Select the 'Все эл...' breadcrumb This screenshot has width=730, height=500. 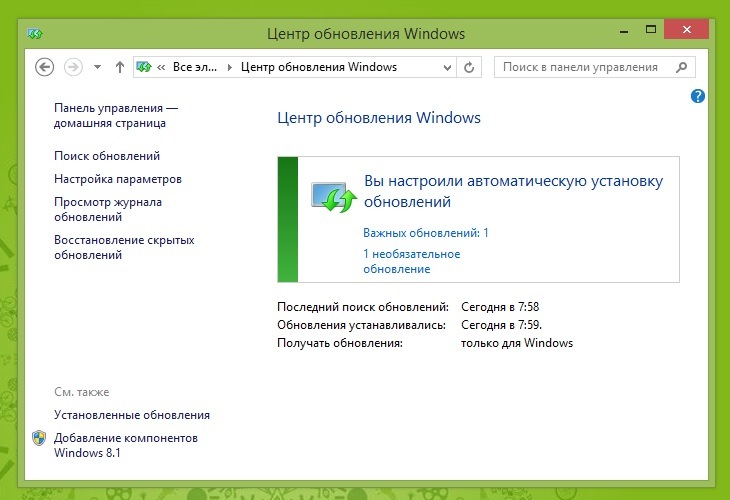195,67
